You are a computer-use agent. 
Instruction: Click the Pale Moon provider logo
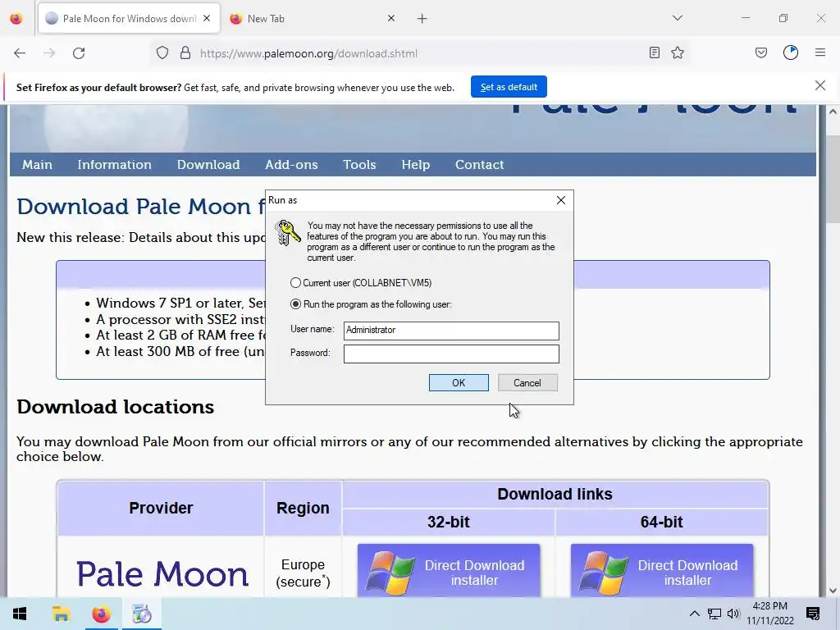(162, 573)
